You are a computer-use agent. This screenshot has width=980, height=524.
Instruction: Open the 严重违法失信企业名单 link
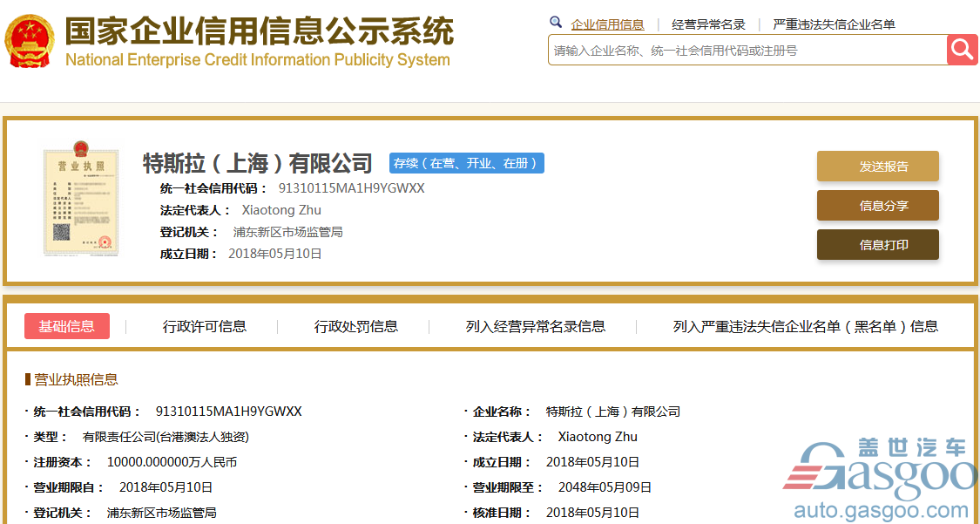pyautogui.click(x=835, y=24)
